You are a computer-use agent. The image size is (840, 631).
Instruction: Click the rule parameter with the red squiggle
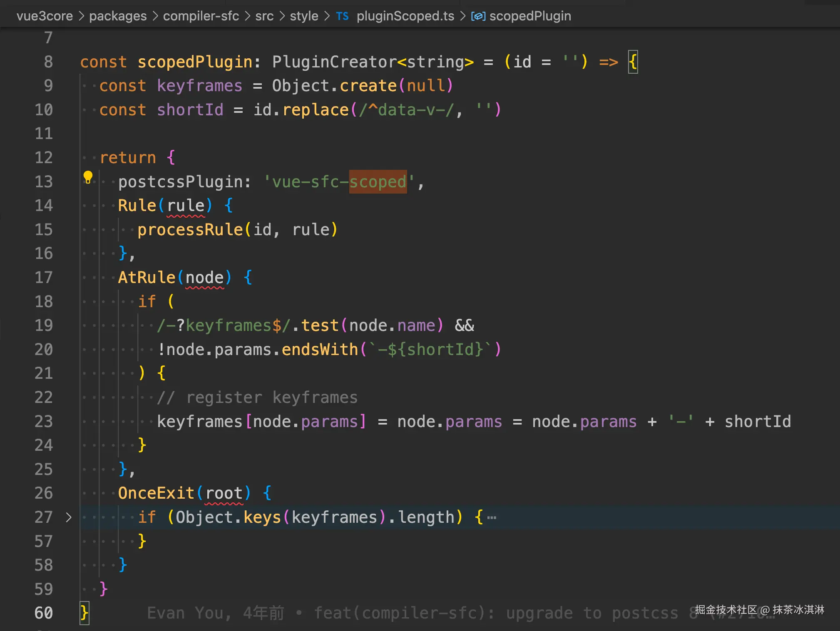tap(186, 206)
